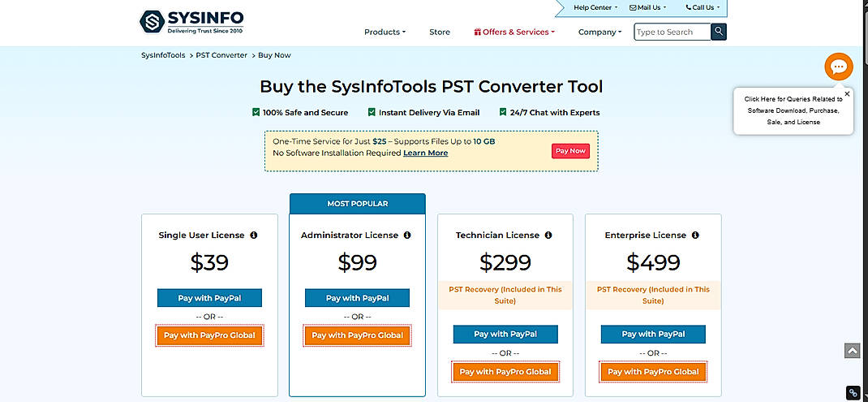This screenshot has height=402, width=868.
Task: Click the red Pay Now button
Action: tap(570, 151)
